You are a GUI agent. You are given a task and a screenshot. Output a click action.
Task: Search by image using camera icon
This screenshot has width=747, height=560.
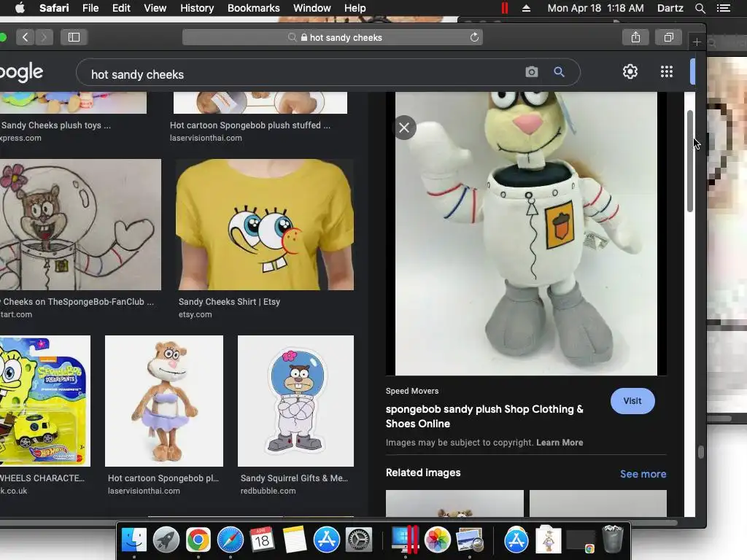[532, 72]
